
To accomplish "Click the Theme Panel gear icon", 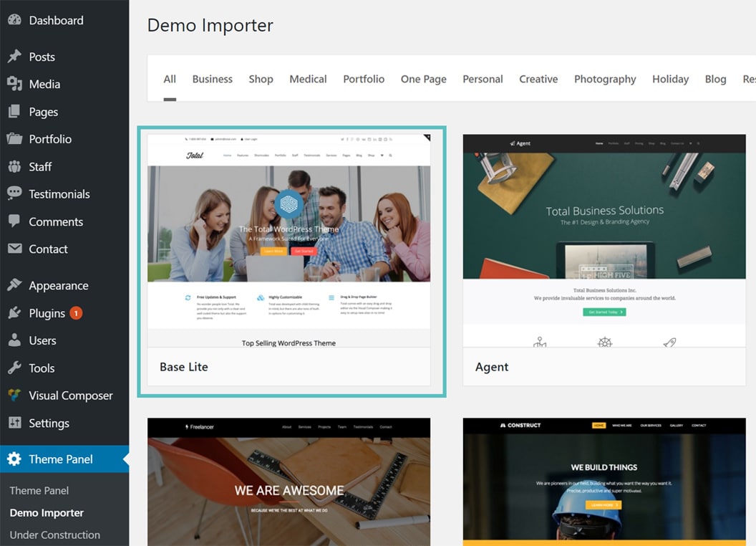I will click(x=16, y=459).
